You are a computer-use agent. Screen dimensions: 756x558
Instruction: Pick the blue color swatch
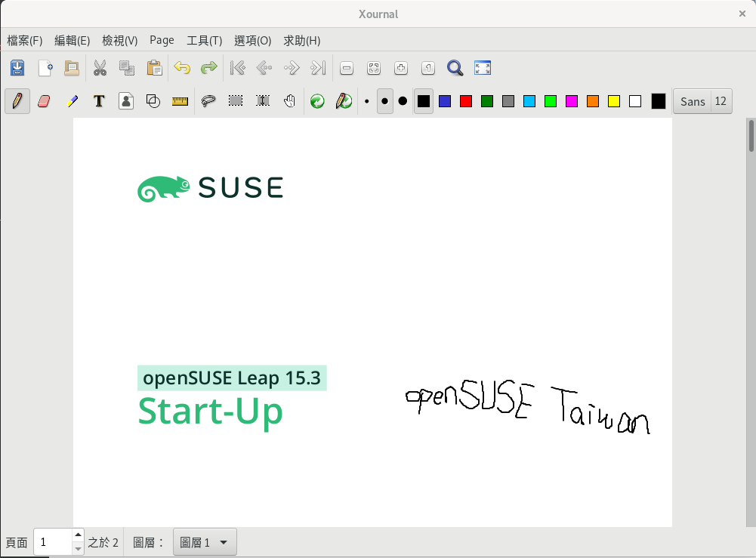coord(445,101)
